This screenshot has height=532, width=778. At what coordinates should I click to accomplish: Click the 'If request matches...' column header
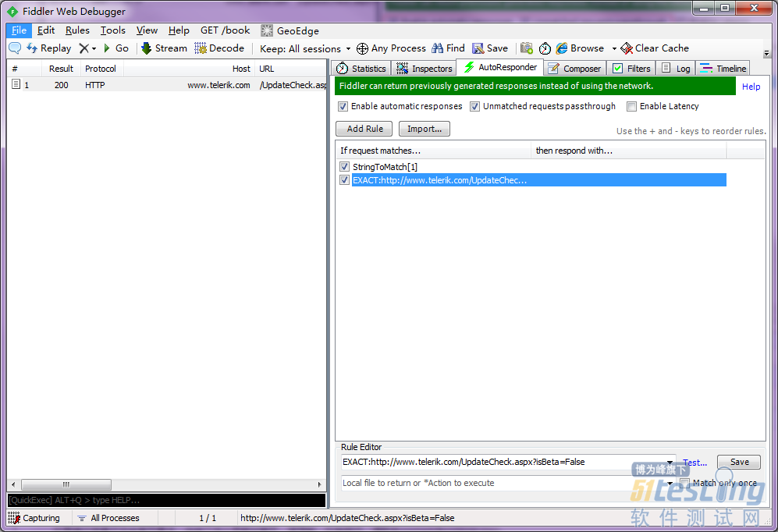pyautogui.click(x=432, y=151)
